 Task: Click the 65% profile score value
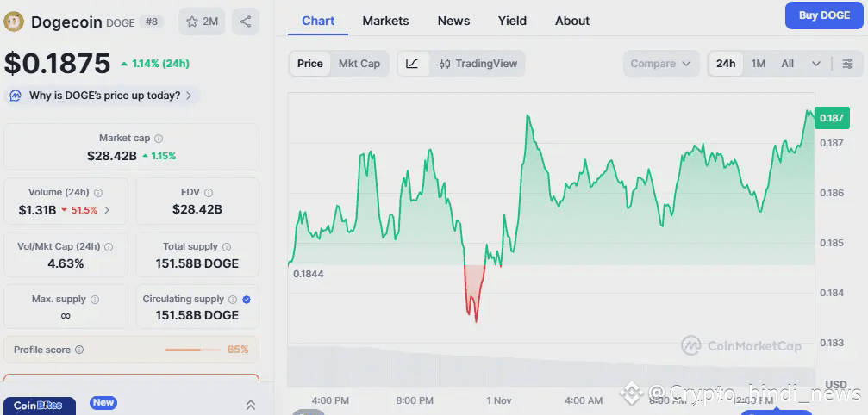(x=238, y=350)
